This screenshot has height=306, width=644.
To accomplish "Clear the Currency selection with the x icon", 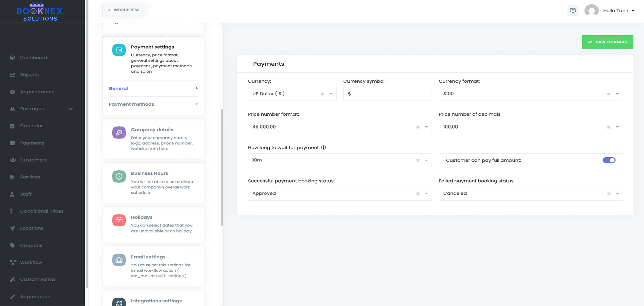I will coord(322,94).
